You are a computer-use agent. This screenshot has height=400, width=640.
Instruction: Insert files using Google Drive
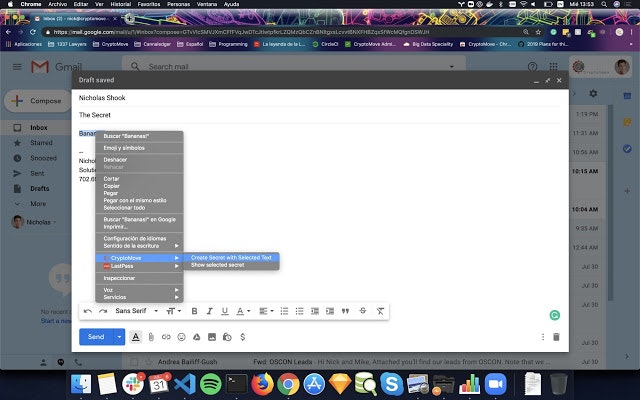point(197,337)
